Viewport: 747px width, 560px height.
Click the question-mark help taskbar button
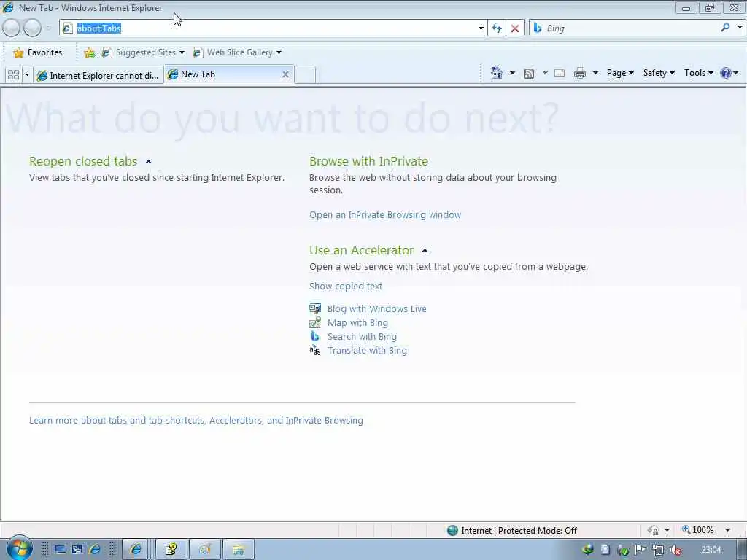(171, 550)
